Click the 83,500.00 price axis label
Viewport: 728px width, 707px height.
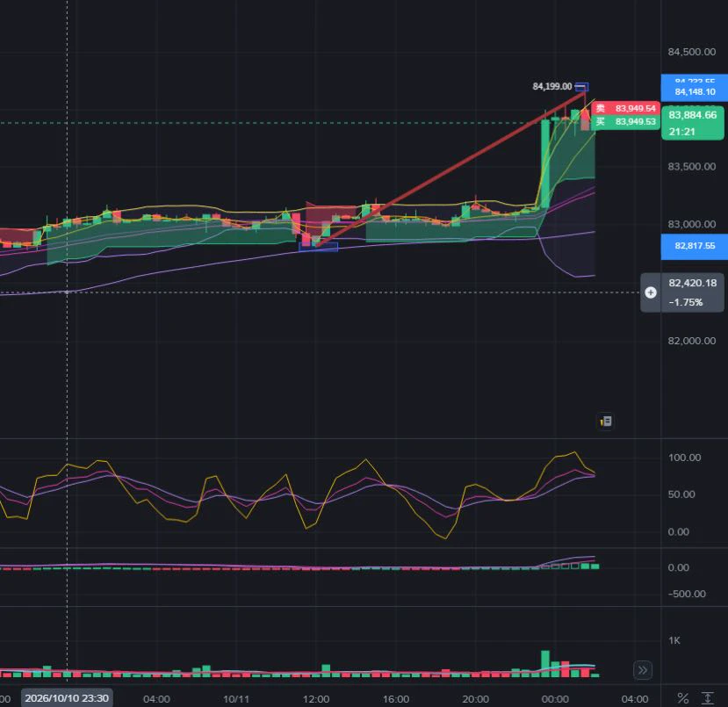click(691, 167)
